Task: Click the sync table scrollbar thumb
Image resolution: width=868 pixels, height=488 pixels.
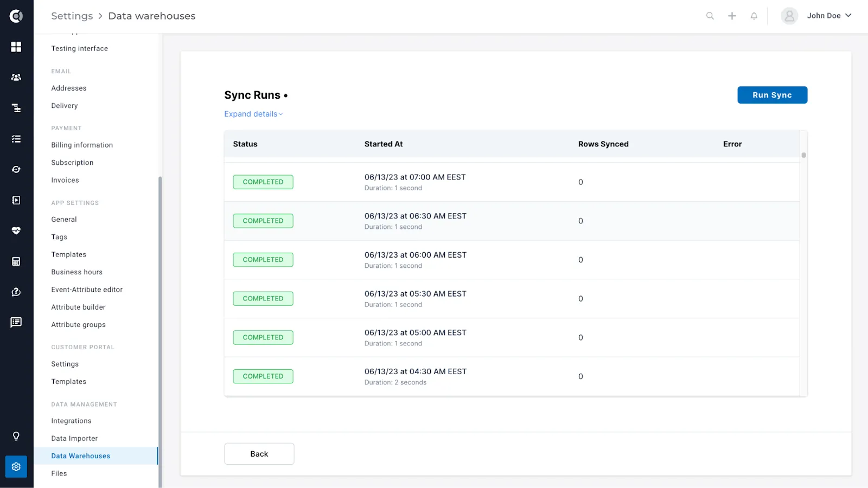Action: click(x=803, y=155)
